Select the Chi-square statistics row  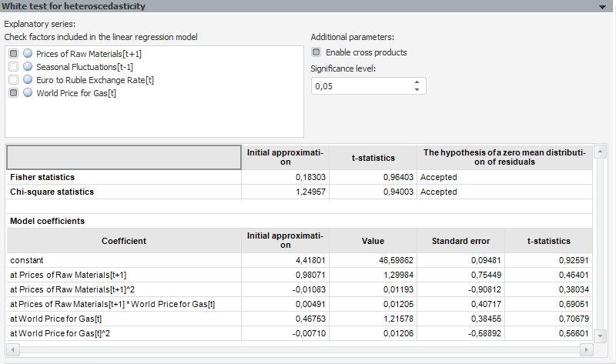[123, 192]
